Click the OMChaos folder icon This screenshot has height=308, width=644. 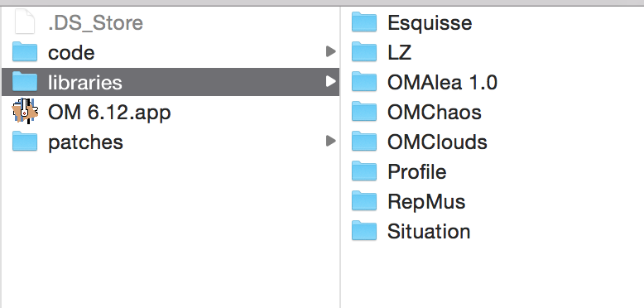pos(364,112)
